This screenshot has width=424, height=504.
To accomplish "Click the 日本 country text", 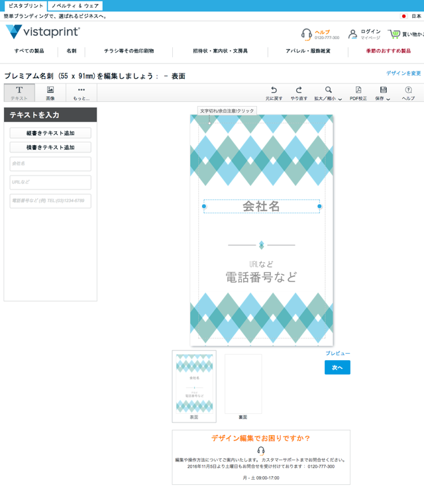I will pos(416,16).
